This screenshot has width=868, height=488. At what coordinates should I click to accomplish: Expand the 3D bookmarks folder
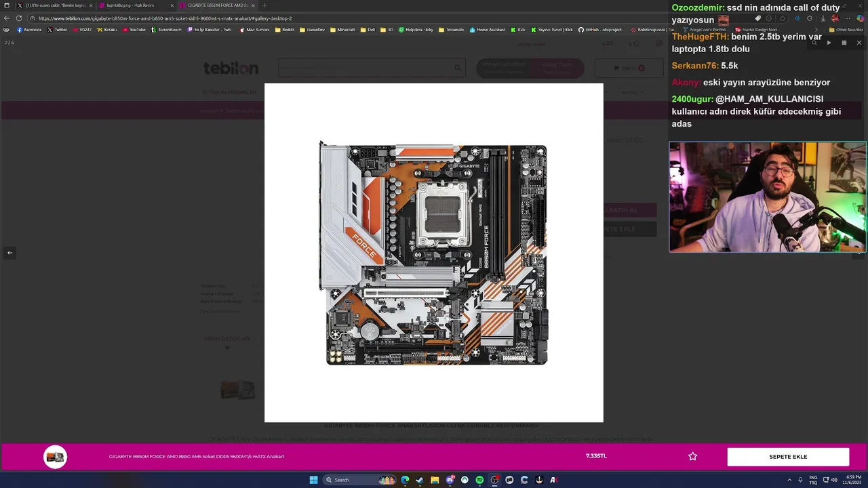coord(387,30)
